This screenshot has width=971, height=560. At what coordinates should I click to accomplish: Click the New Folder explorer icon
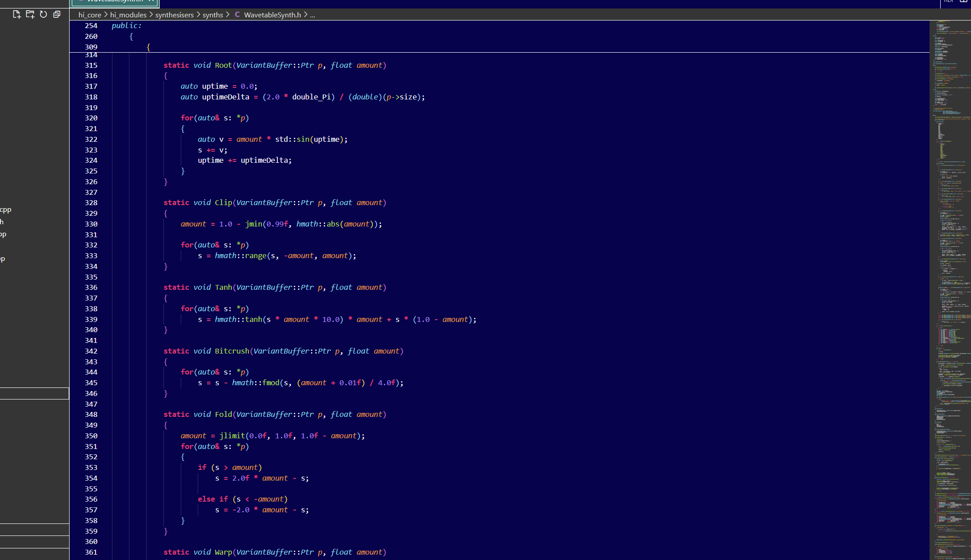(30, 14)
